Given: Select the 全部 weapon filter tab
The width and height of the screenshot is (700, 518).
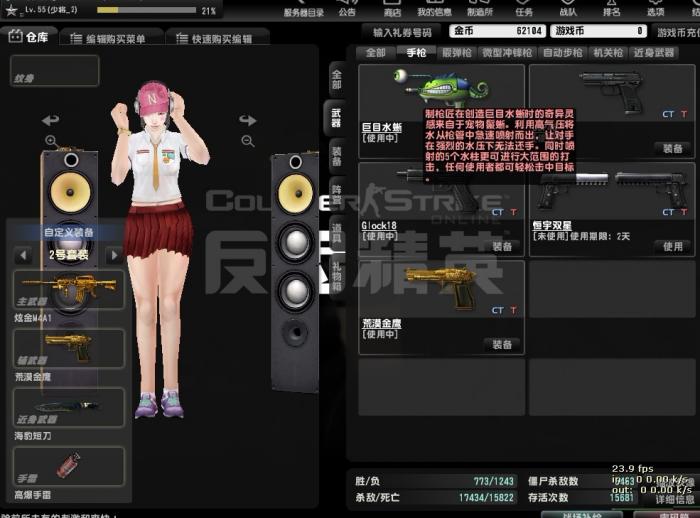Looking at the screenshot, I should [x=375, y=53].
